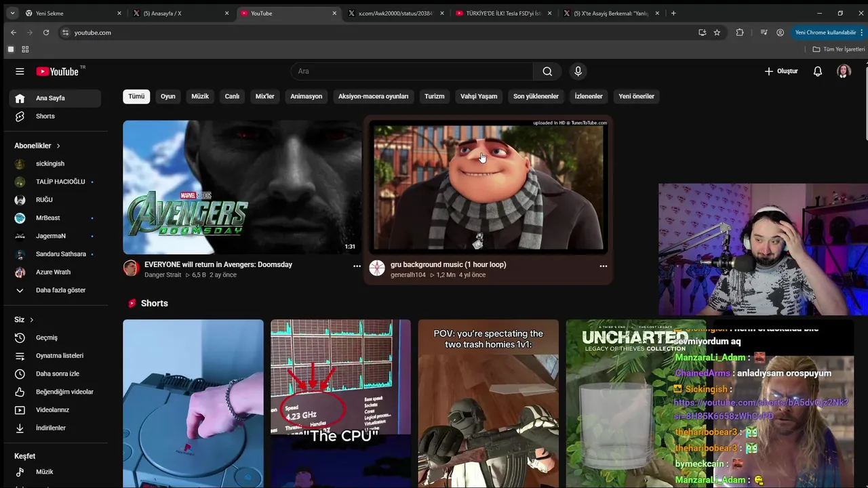
Task: Select the Vahşi Yaşam chip
Action: 479,96
